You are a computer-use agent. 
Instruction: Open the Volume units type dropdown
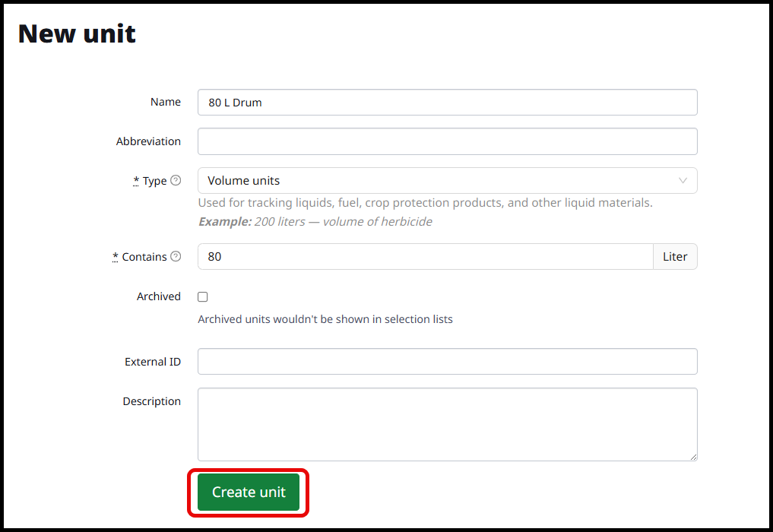[447, 181]
